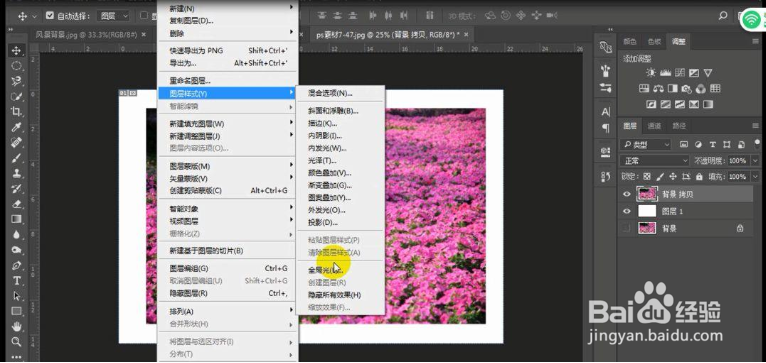
Task: Add a Color Balance adjustment
Action: pos(658,88)
